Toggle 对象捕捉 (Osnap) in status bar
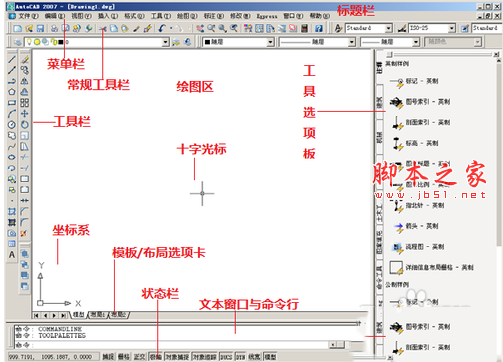The height and width of the screenshot is (362, 503). pyautogui.click(x=177, y=357)
